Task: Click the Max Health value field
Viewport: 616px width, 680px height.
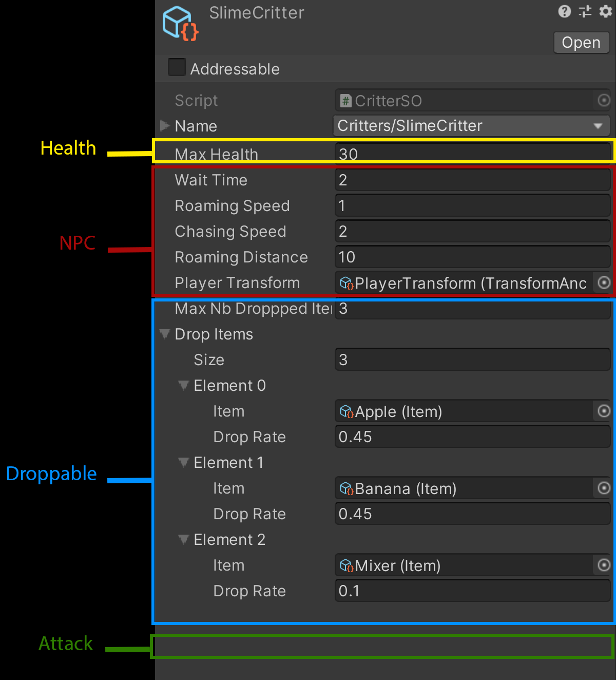Action: point(472,154)
